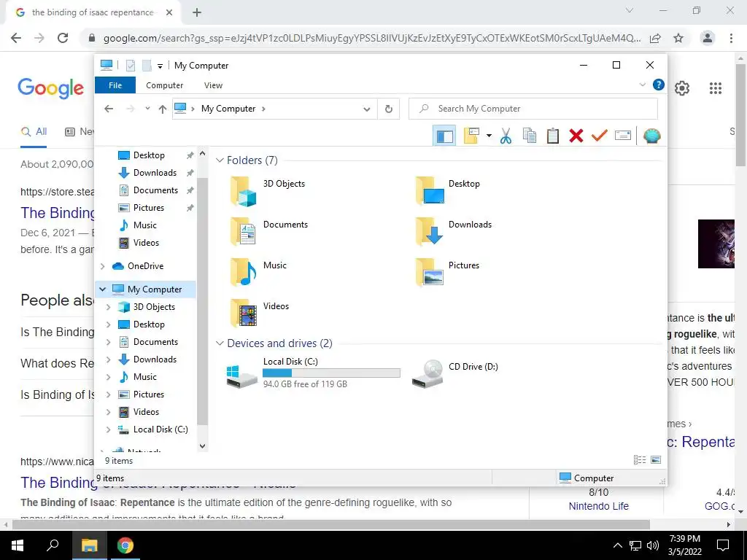Expand 3D Objects under My Computer

(108, 307)
